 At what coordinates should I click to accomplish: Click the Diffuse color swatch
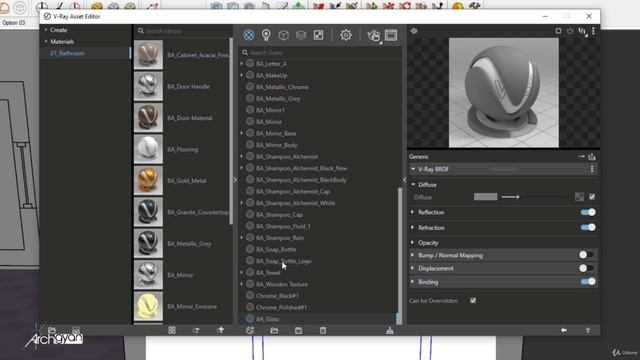click(485, 197)
